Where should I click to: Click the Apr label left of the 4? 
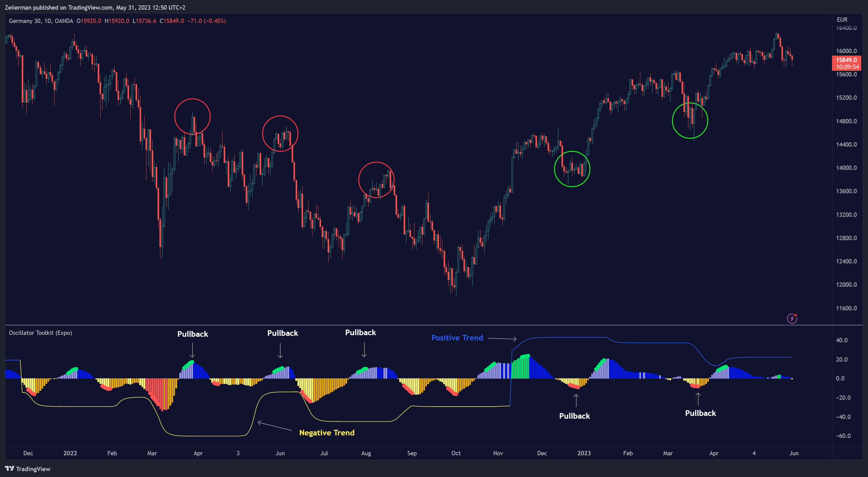[x=714, y=453]
